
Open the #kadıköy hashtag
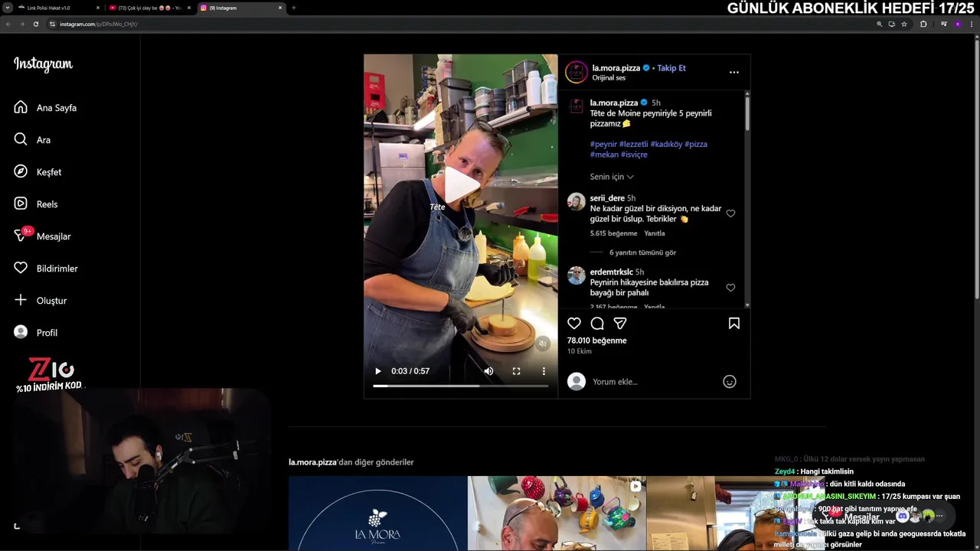coord(666,144)
